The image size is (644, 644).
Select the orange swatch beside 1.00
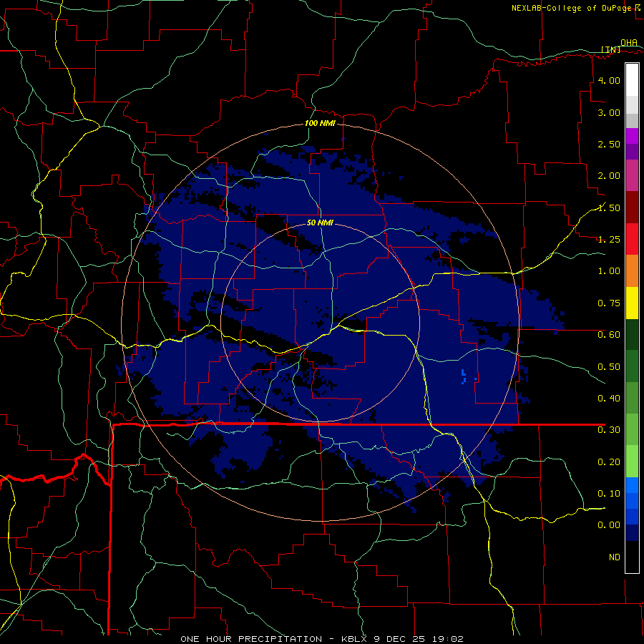632,271
